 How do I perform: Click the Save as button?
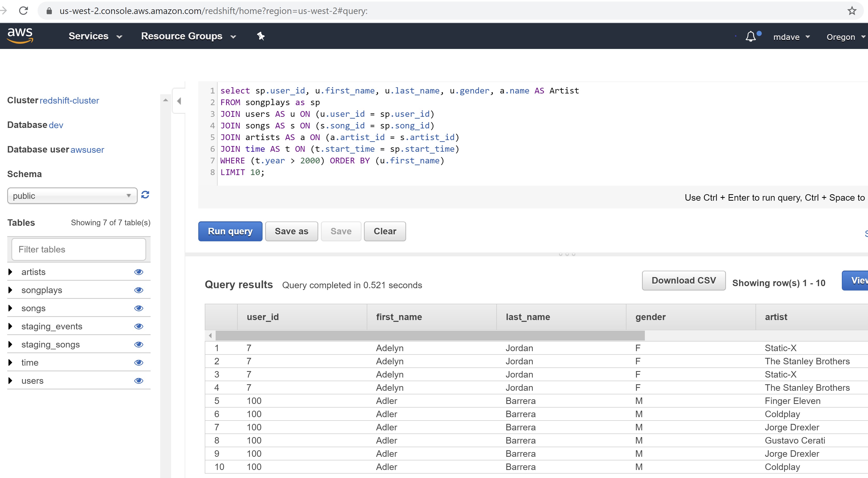click(292, 231)
